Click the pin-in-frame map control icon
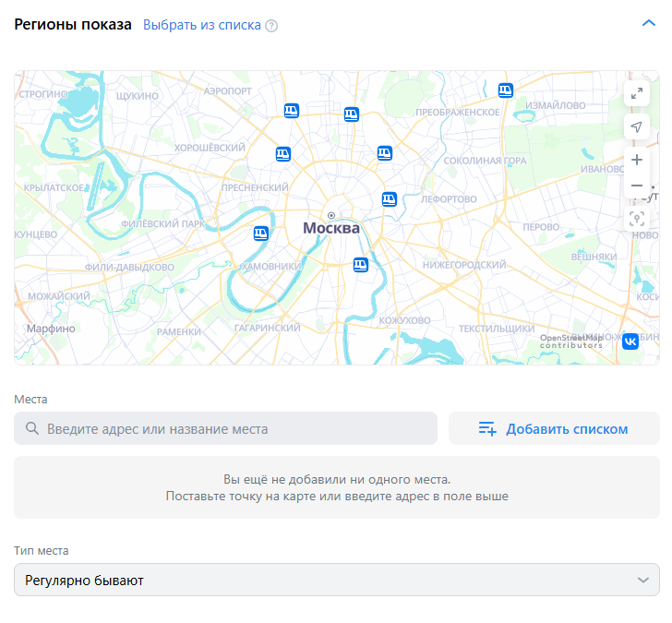672x623 pixels. [637, 219]
